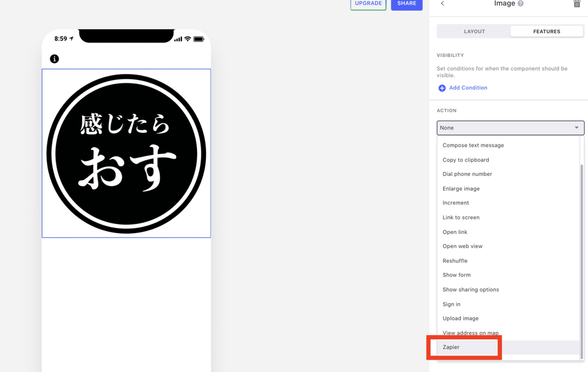Choose Zapier action from the list

(x=508, y=348)
